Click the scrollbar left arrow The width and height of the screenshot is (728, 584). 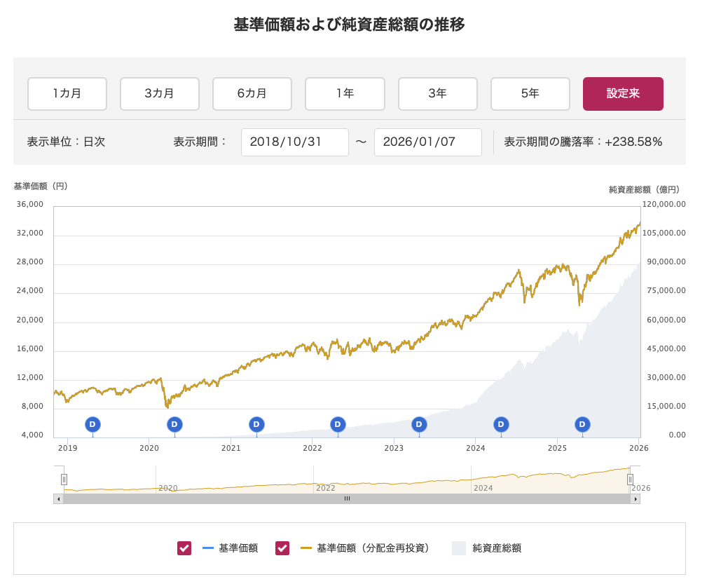[58, 498]
